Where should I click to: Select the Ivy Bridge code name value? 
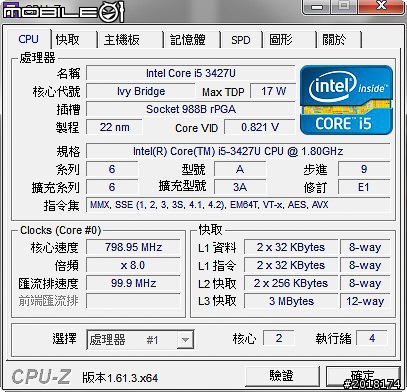pos(141,91)
